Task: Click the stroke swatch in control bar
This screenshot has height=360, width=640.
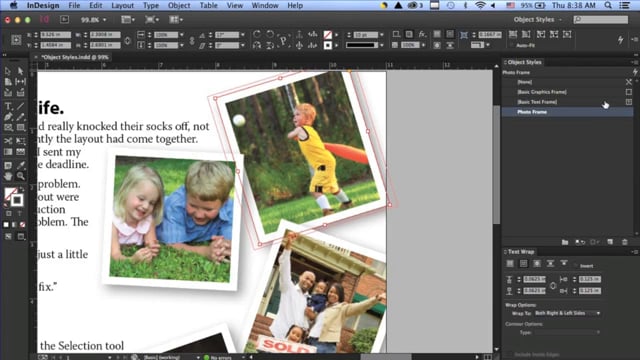Action: (x=328, y=45)
